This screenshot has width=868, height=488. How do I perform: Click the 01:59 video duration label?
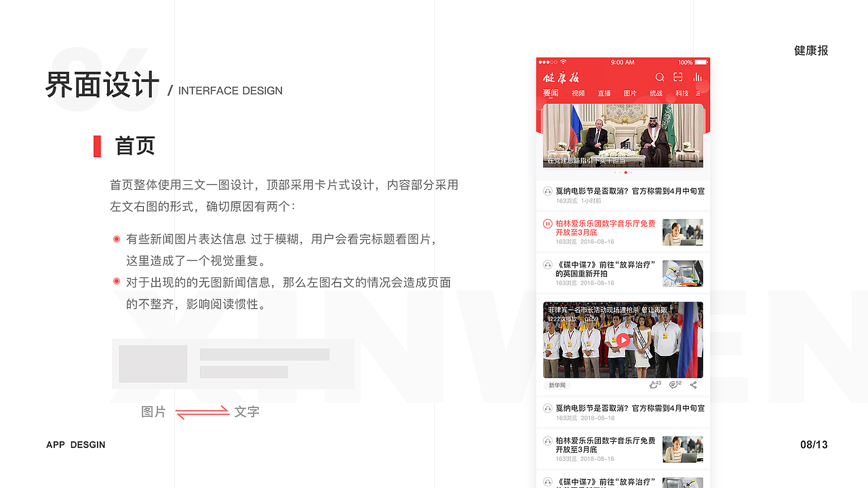(x=591, y=319)
